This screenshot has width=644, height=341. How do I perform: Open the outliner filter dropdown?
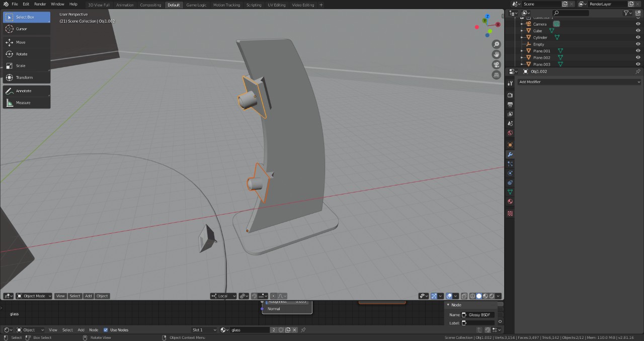tap(627, 13)
